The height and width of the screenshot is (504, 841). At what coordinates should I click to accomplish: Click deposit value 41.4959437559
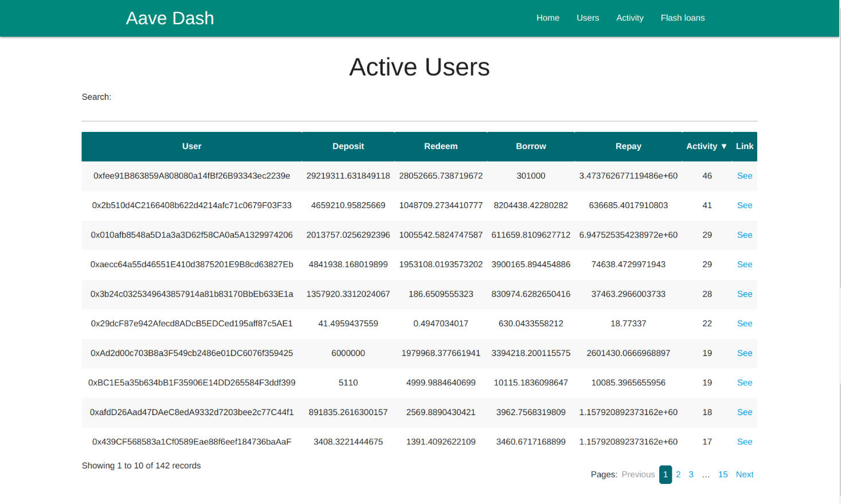[x=348, y=323]
